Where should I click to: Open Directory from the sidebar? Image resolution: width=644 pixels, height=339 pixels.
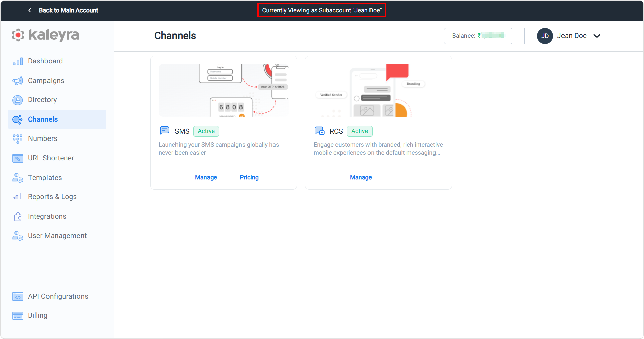(x=42, y=100)
